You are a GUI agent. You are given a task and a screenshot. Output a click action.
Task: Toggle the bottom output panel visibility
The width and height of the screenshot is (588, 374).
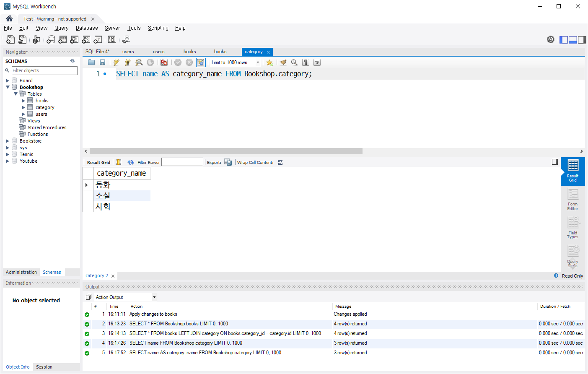click(573, 39)
